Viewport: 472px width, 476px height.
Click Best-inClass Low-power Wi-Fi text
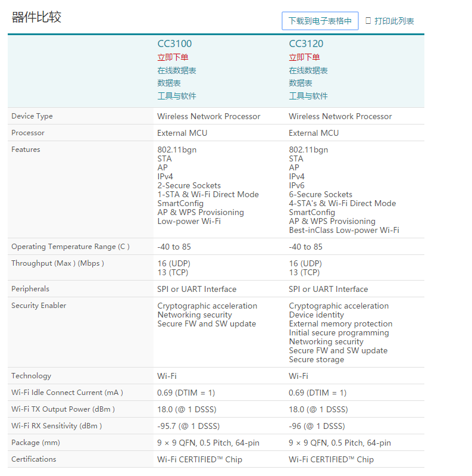344,230
